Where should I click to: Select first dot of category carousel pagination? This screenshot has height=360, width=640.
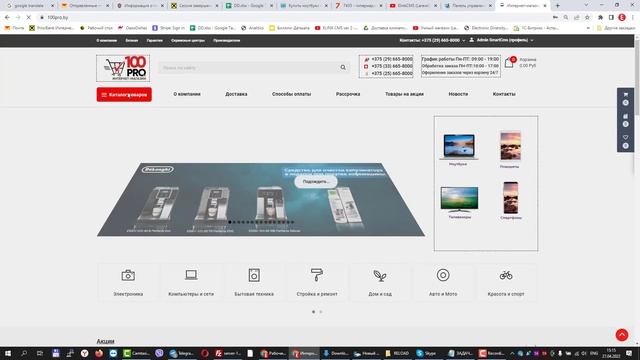[x=313, y=312]
